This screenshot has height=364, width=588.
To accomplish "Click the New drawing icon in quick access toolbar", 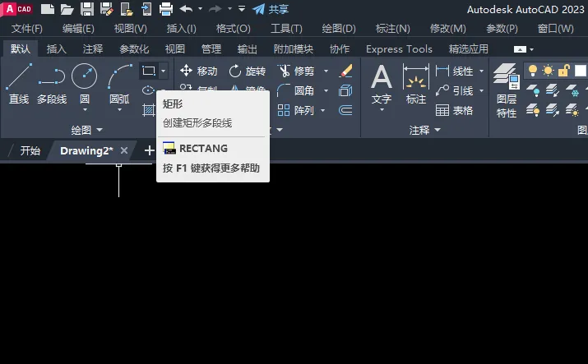I will click(48, 9).
